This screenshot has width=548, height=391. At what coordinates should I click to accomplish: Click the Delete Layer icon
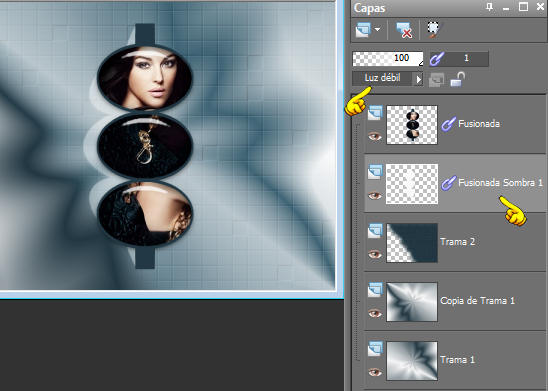tap(404, 30)
